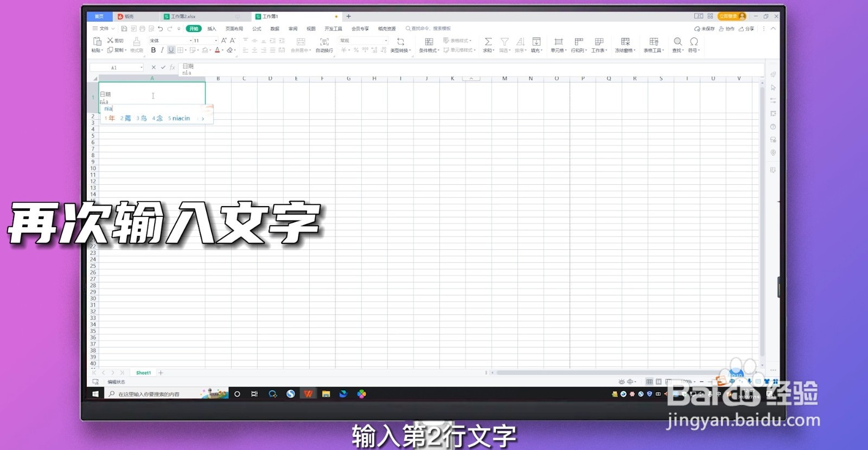
Task: Toggle Bold formatting
Action: [154, 50]
